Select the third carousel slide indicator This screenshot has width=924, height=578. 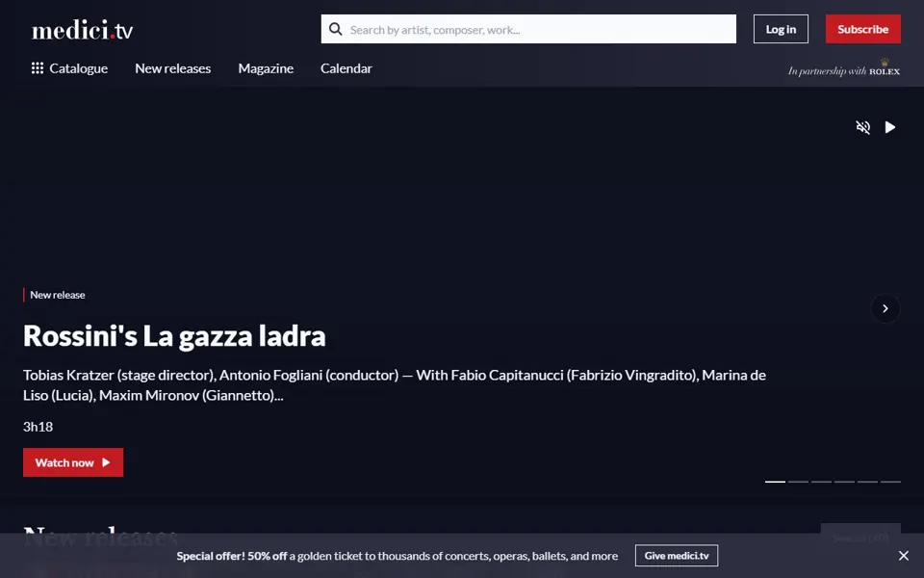coord(821,482)
